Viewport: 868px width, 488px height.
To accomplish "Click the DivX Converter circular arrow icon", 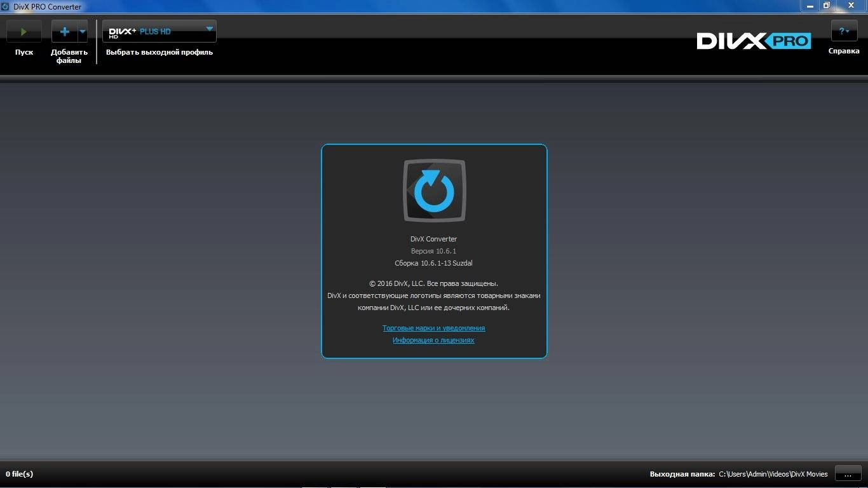I will 435,191.
